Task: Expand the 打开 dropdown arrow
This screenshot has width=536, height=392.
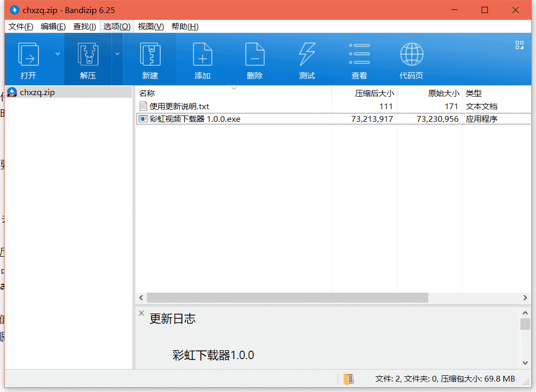Action: tap(58, 54)
